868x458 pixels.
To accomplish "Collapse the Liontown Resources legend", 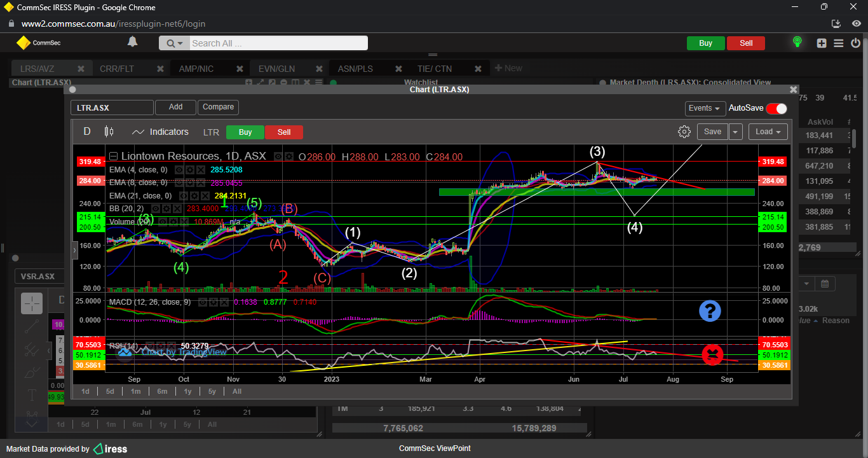I will point(114,156).
